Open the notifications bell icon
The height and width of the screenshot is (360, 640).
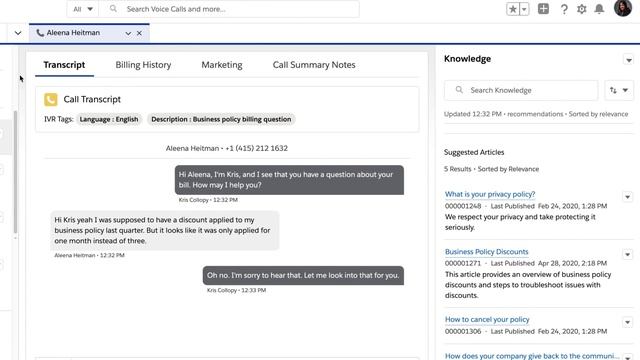pyautogui.click(x=599, y=9)
